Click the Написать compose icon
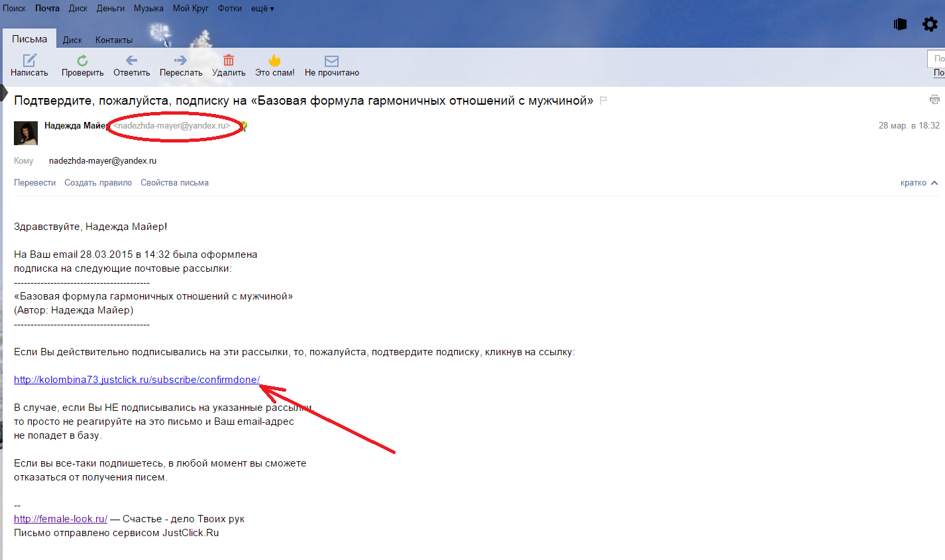945x560 pixels. pyautogui.click(x=30, y=60)
